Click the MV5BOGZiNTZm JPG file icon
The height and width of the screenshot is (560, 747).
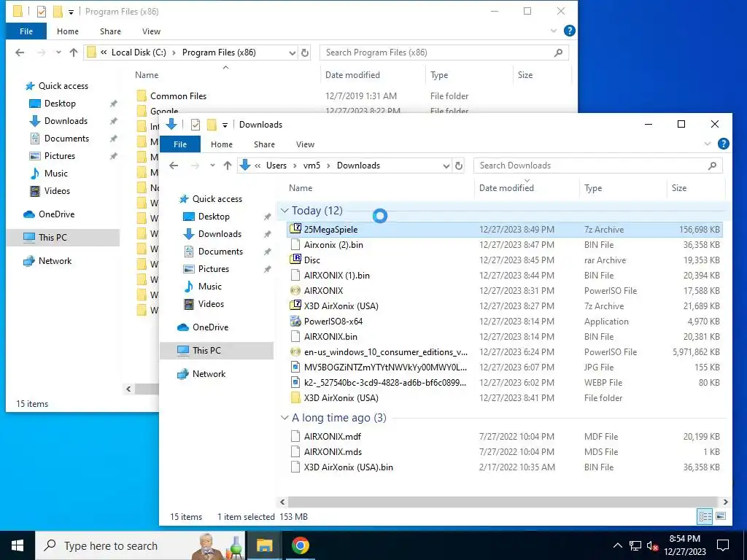tap(295, 367)
